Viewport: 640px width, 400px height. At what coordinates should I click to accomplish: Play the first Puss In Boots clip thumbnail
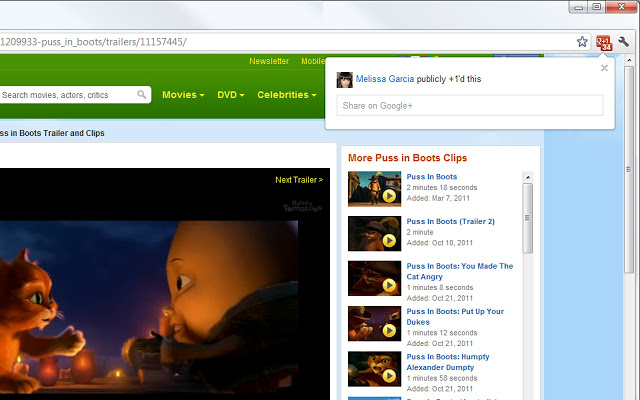(374, 188)
